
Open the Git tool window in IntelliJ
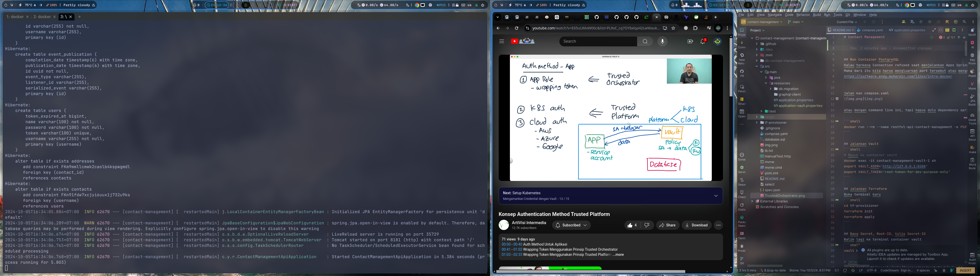742,260
